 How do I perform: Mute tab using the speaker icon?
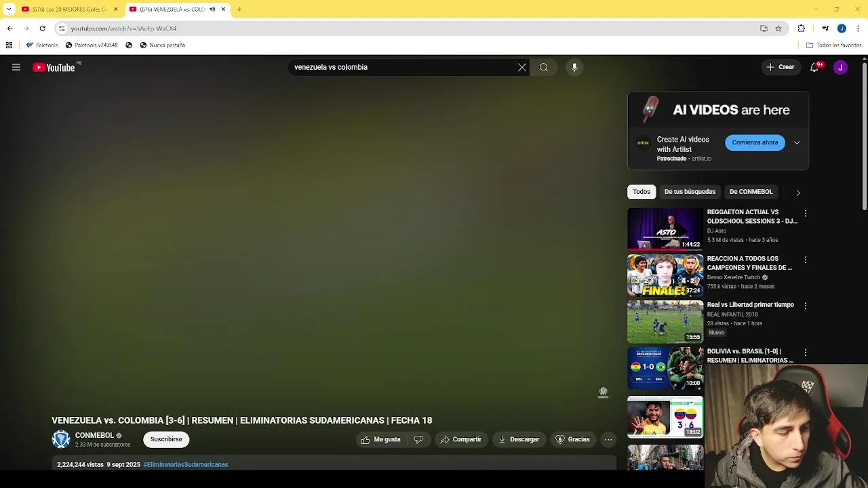[212, 9]
